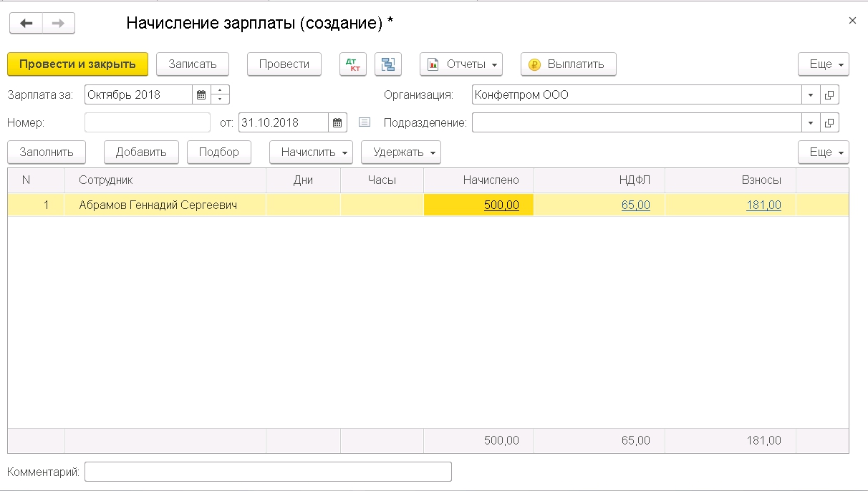Click the Записать button

click(193, 64)
